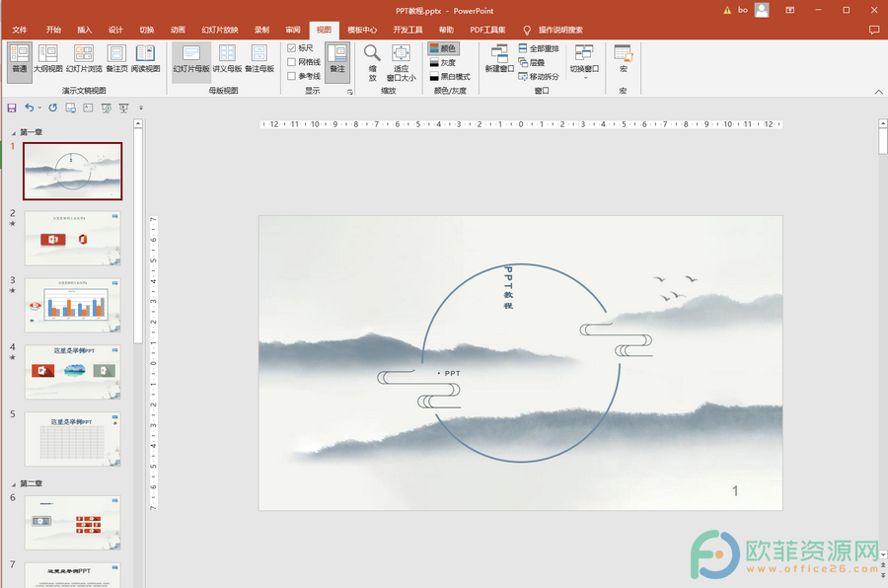888x588 pixels.
Task: Click the yellow warning triangle icon
Action: point(727,10)
